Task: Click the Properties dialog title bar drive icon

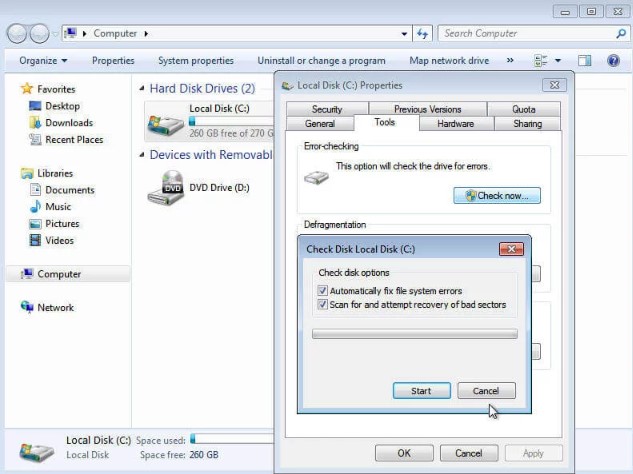Action: [287, 86]
